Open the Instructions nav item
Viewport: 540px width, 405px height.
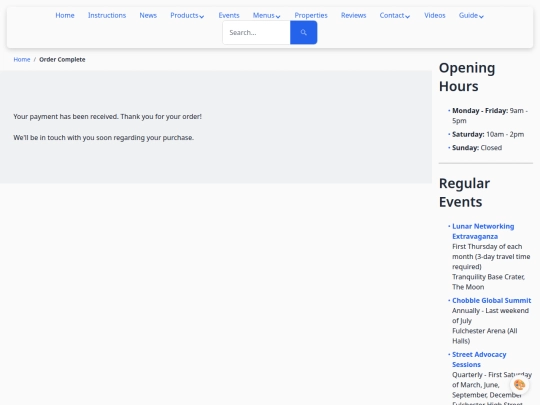(x=107, y=15)
